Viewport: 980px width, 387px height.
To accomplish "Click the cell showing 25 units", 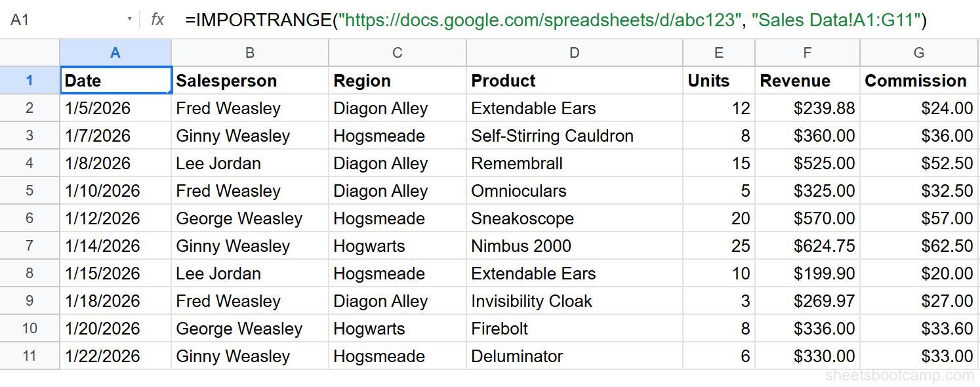I will click(x=718, y=245).
